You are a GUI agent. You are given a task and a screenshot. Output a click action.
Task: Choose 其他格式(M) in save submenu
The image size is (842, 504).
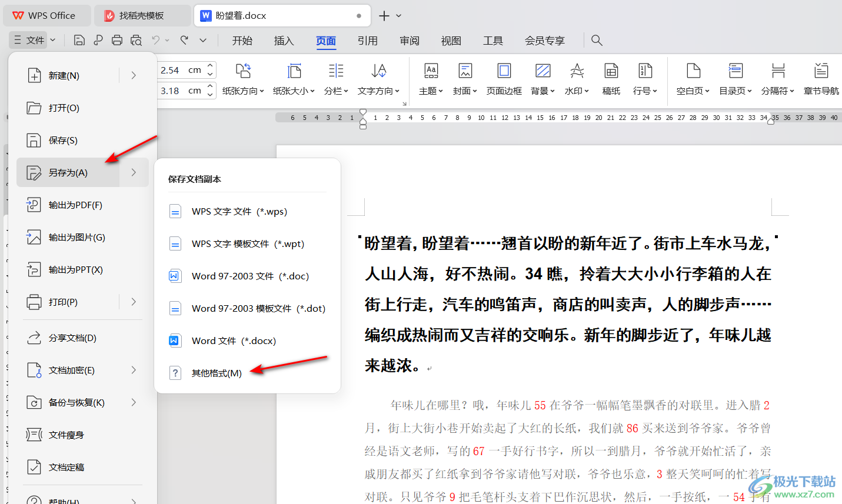click(247, 373)
